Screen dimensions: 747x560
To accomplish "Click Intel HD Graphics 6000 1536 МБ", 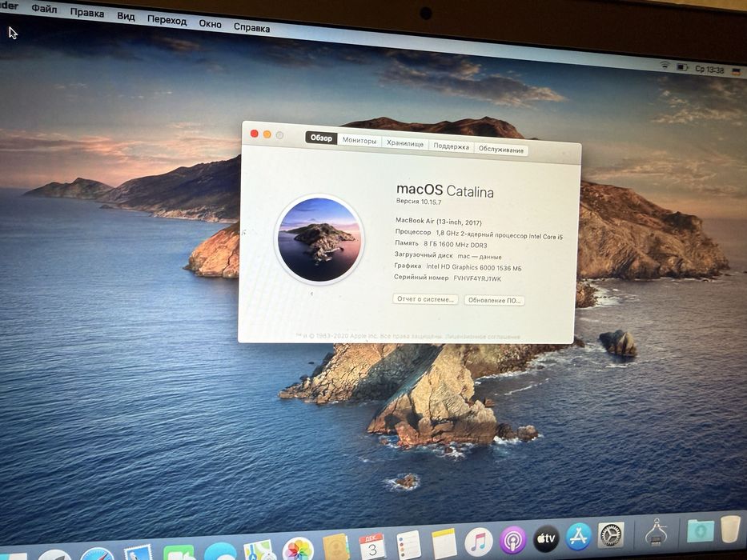I will pos(473,268).
